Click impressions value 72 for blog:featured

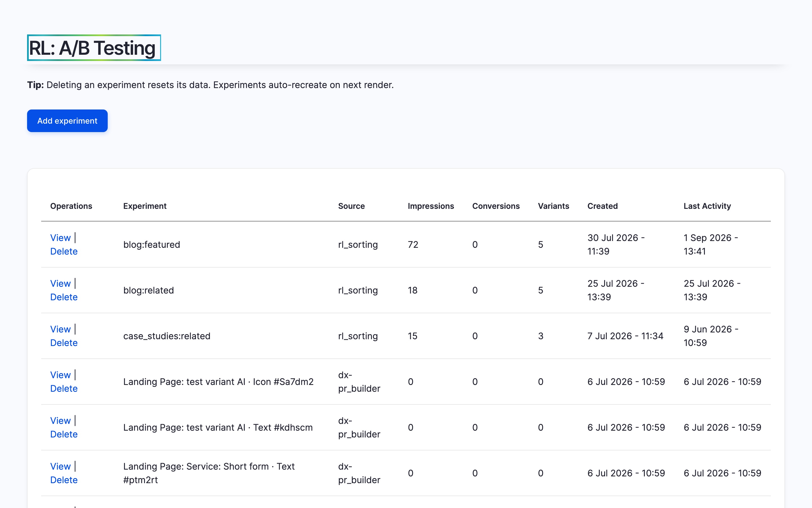(x=413, y=245)
